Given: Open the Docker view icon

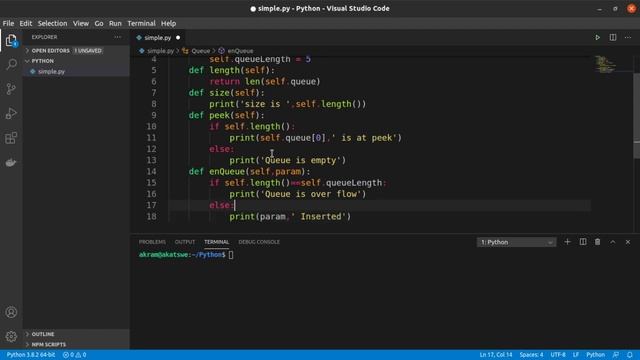Looking at the screenshot, I should click(11, 162).
